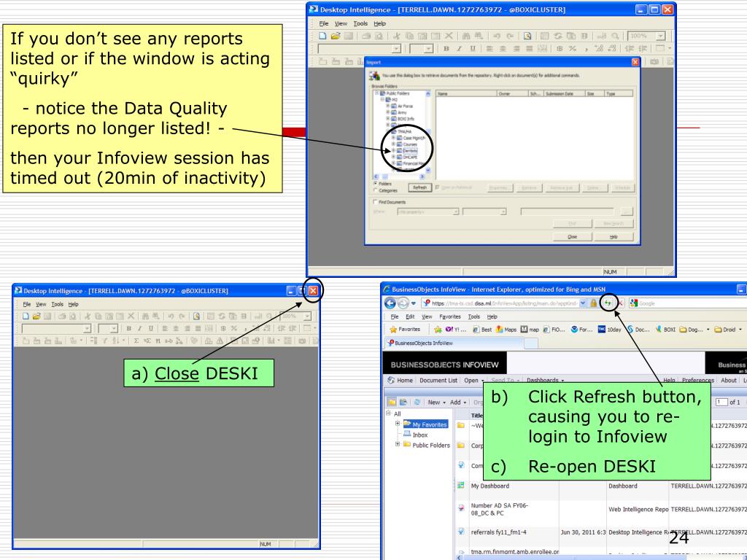Click the Italic icon in the bottom-left Desktop Intelligence window
747x560 pixels.
[139, 329]
